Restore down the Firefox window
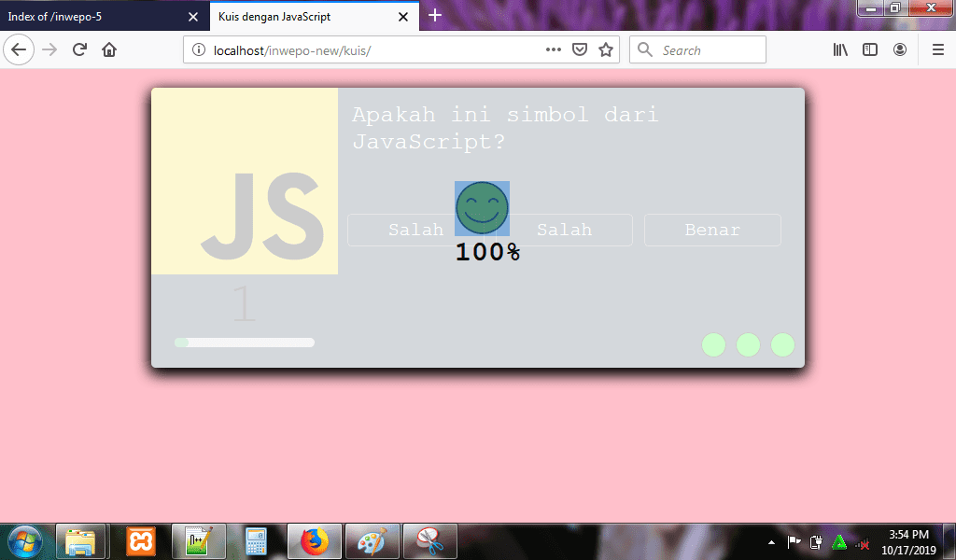This screenshot has height=560, width=956. point(895,8)
